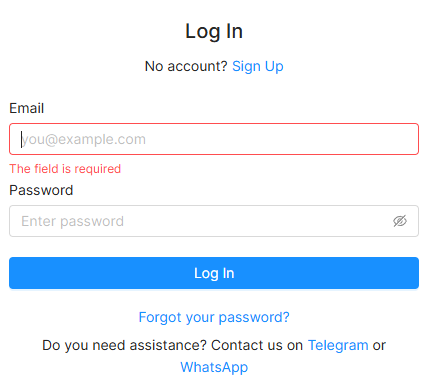
Task: Click the red-outlined email box
Action: [x=214, y=139]
